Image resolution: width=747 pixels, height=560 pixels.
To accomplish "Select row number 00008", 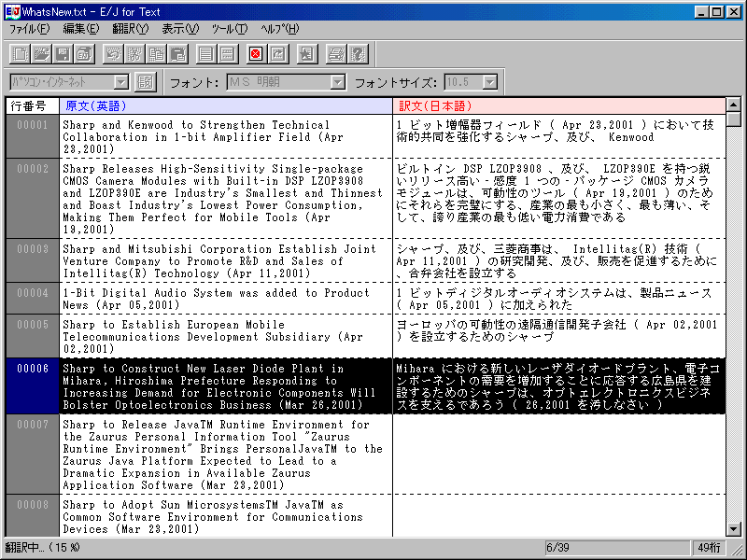I will 33,516.
